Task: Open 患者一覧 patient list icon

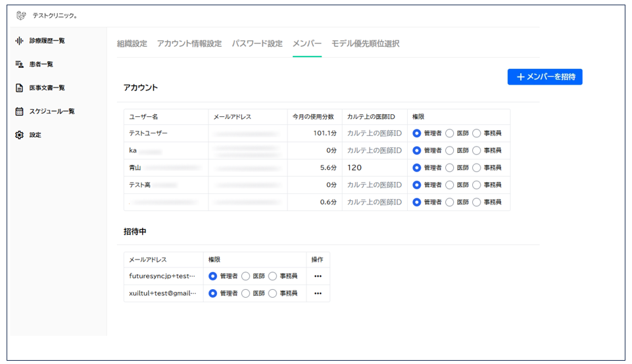Action: pos(19,64)
